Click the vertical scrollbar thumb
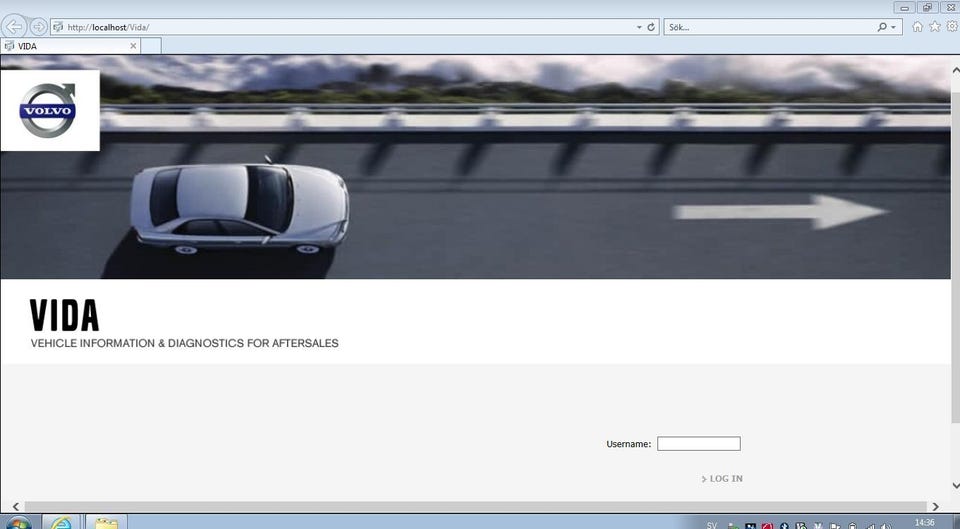The image size is (960, 529). [x=955, y=257]
